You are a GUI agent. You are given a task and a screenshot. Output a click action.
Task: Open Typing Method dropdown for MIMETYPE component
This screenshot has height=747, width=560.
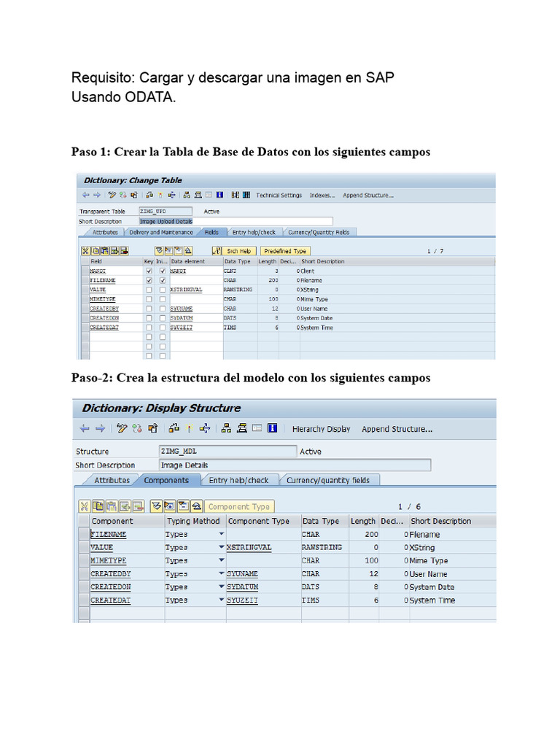(x=221, y=560)
